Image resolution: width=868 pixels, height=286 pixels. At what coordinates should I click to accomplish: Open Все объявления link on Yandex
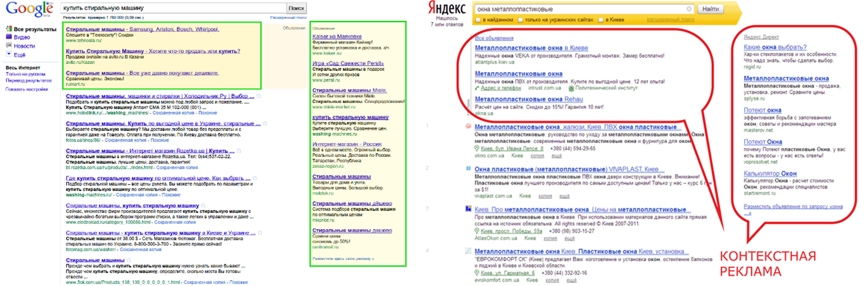(493, 39)
